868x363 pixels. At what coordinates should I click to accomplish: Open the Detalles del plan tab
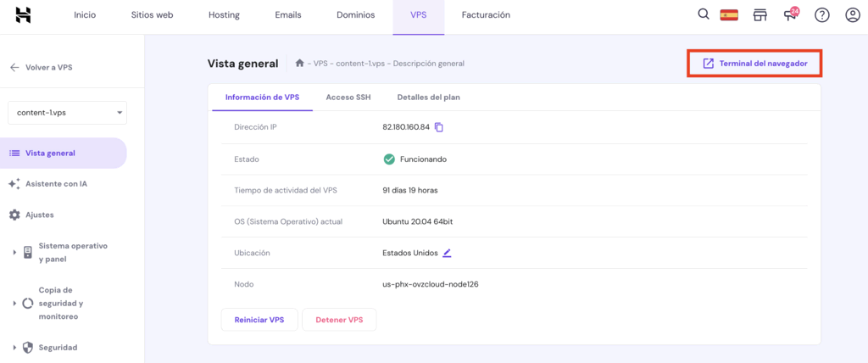tap(428, 98)
